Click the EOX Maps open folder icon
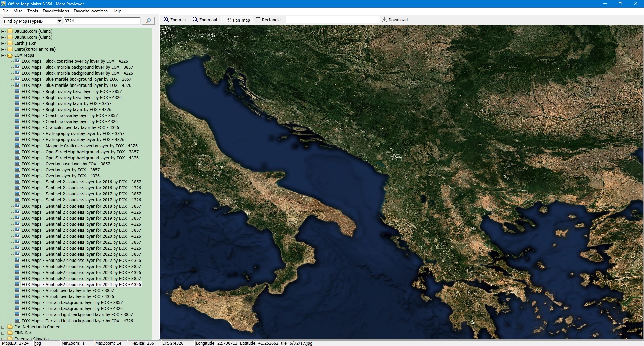 (x=10, y=55)
